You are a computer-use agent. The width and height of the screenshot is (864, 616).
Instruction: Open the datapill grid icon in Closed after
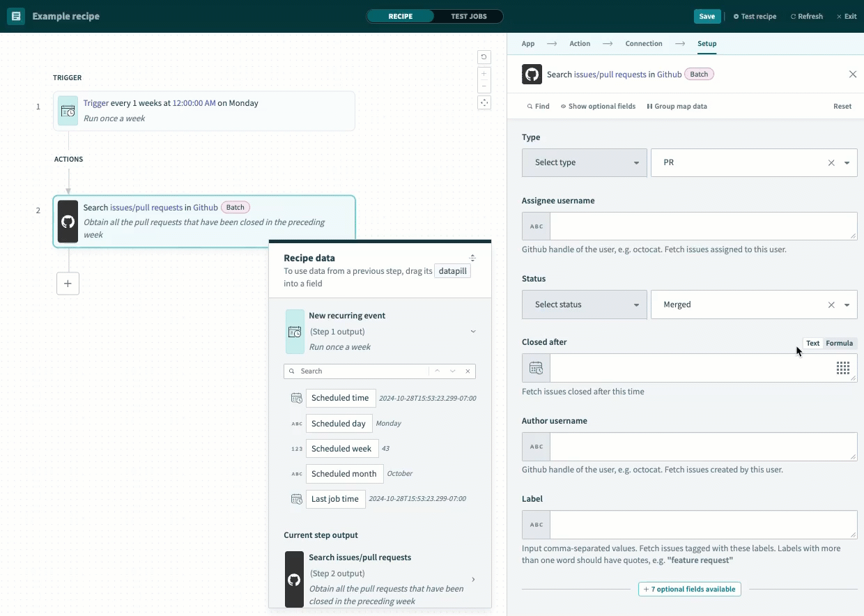coord(843,368)
